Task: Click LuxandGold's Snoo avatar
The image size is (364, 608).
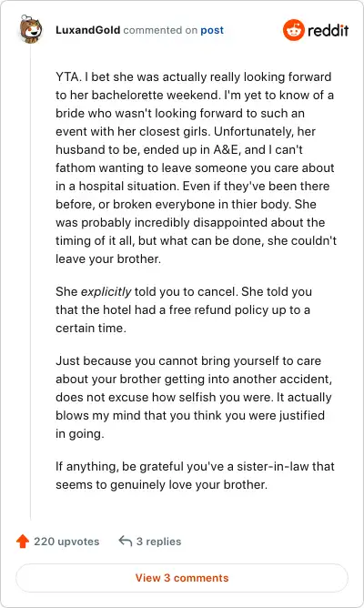Action: 31,29
